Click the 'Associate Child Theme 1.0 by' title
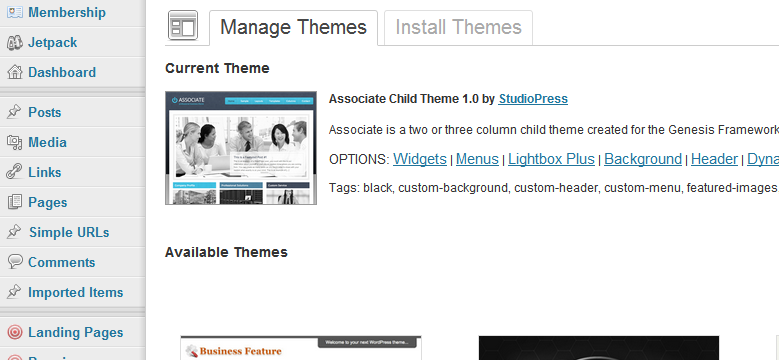The height and width of the screenshot is (360, 779). click(x=411, y=99)
